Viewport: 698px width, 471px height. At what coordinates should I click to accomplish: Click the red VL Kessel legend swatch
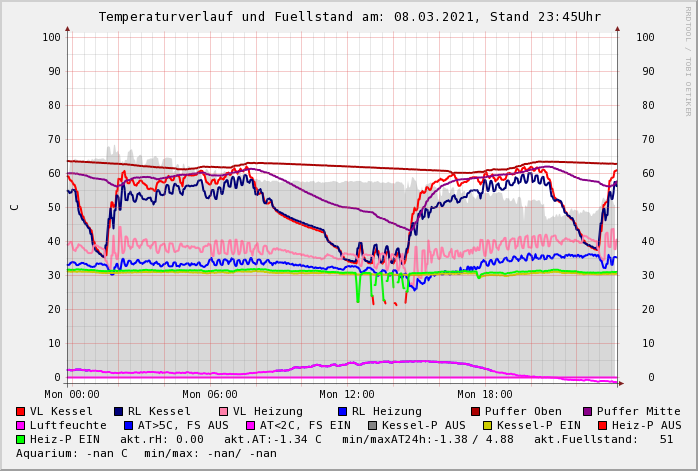20,411
